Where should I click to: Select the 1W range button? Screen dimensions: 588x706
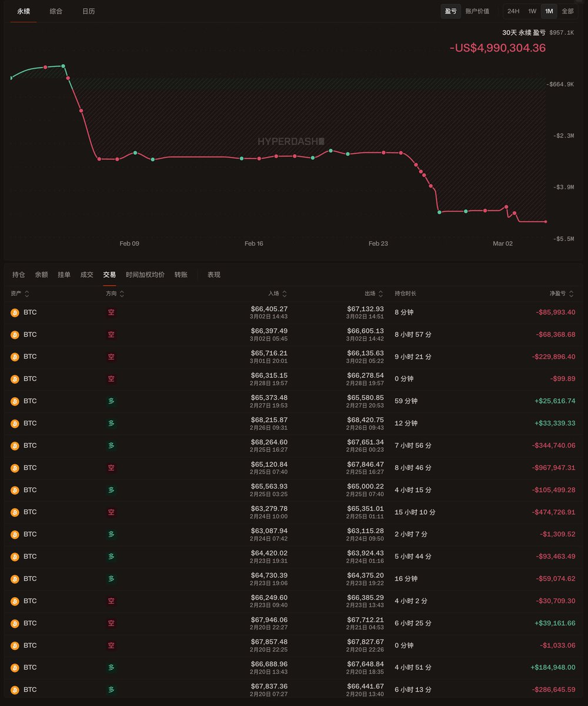pos(532,11)
